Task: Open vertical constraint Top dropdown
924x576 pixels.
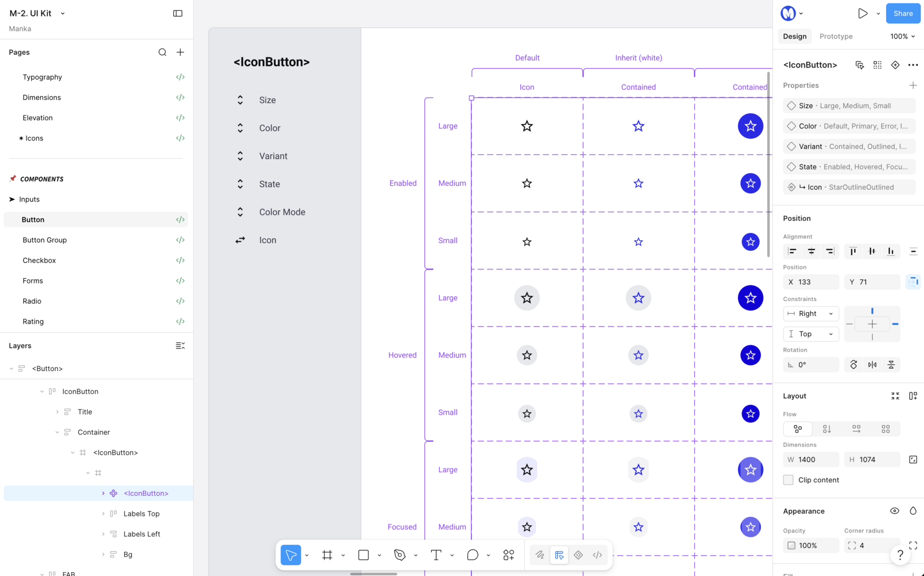Action: (x=811, y=334)
